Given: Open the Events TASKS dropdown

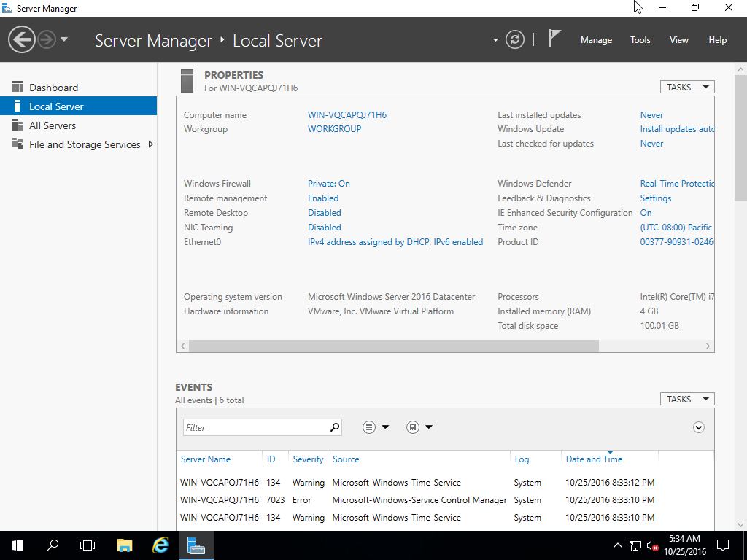Looking at the screenshot, I should tap(687, 399).
